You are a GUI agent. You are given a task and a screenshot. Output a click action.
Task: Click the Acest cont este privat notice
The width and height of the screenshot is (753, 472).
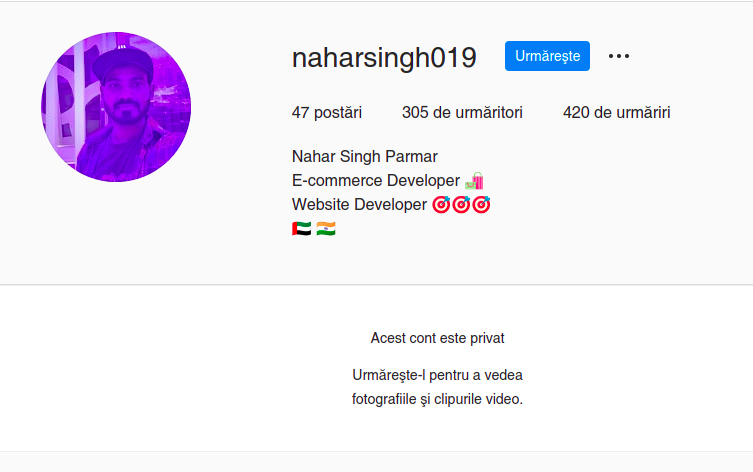click(437, 338)
